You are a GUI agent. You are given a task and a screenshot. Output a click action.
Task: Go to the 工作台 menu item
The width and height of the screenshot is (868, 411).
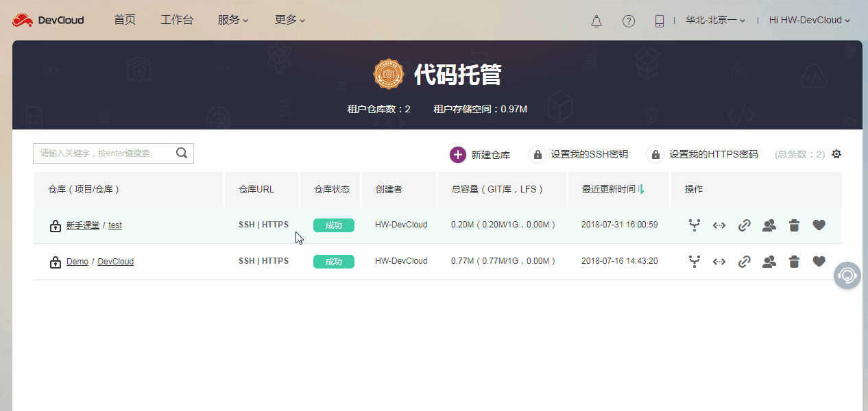[x=177, y=20]
